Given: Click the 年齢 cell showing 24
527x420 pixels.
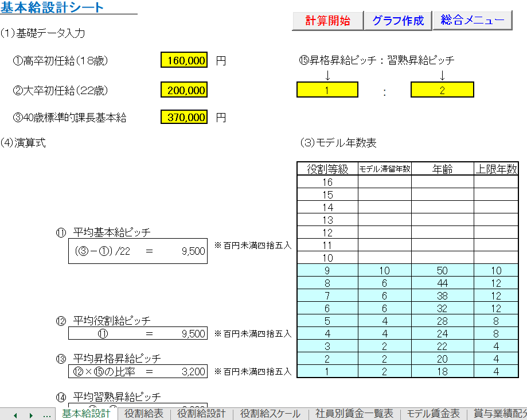Looking at the screenshot, I should coord(442,333).
